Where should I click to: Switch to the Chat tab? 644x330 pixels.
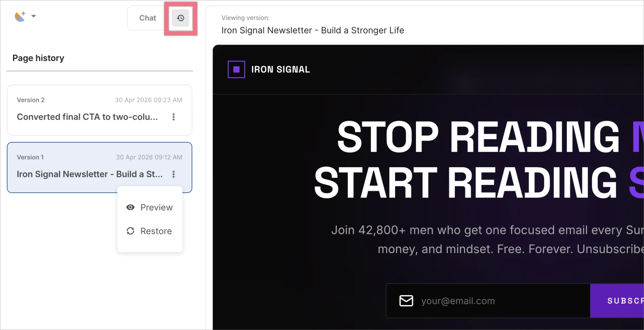pyautogui.click(x=148, y=18)
